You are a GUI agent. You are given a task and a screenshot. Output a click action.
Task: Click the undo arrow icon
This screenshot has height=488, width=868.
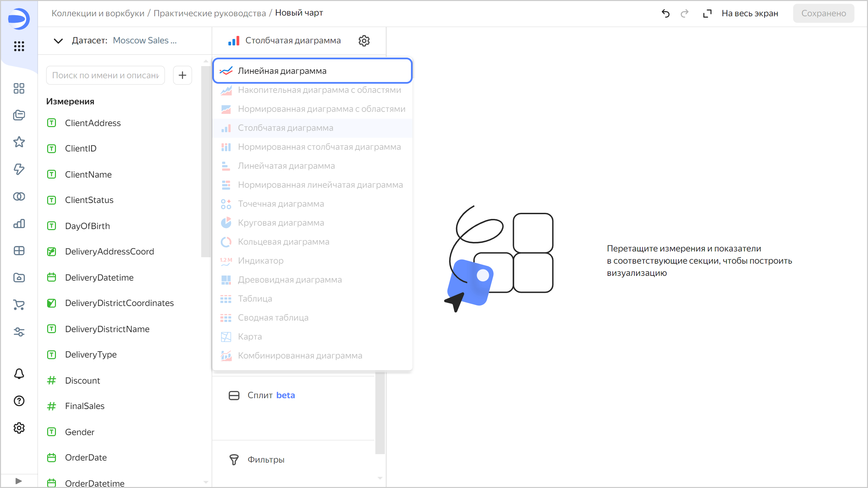coord(666,14)
